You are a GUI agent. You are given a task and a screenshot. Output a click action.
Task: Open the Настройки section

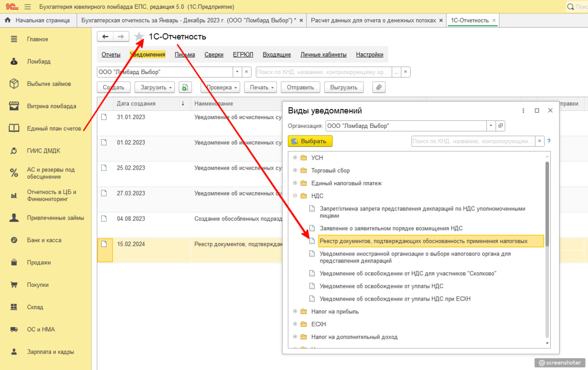point(370,54)
